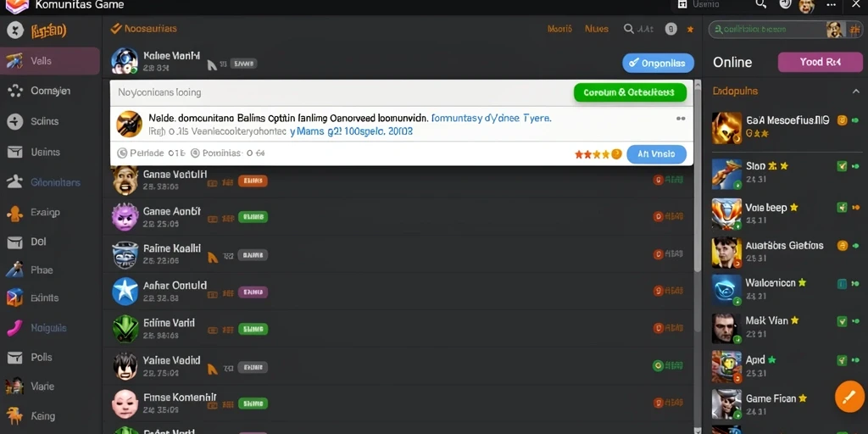Toggle the green checkbox for Maik Vian
The image size is (868, 434).
(x=842, y=320)
